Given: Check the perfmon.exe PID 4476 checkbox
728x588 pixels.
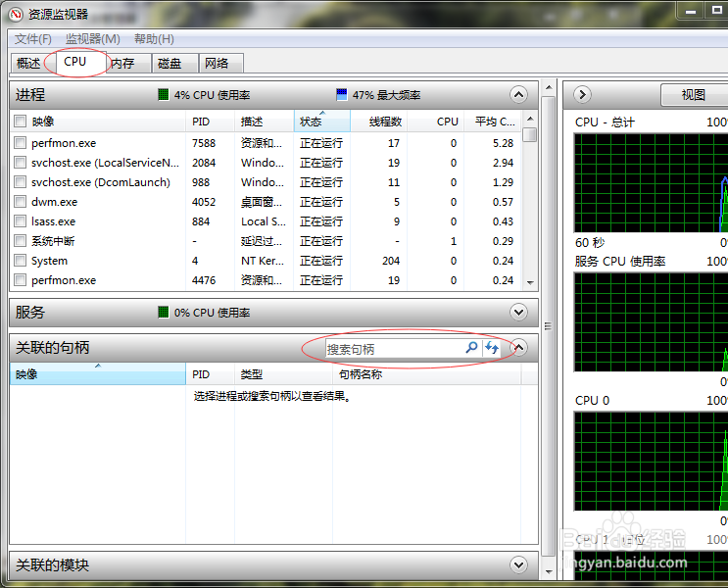Looking at the screenshot, I should coord(20,280).
